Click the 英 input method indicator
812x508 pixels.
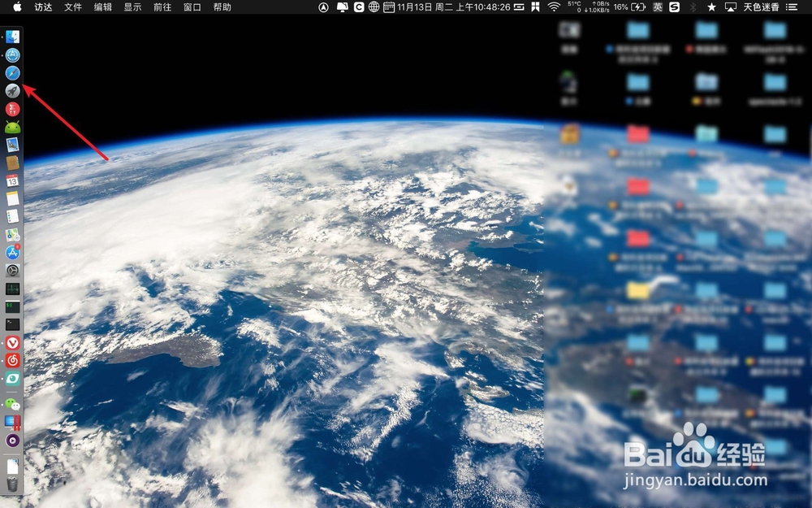pos(657,7)
